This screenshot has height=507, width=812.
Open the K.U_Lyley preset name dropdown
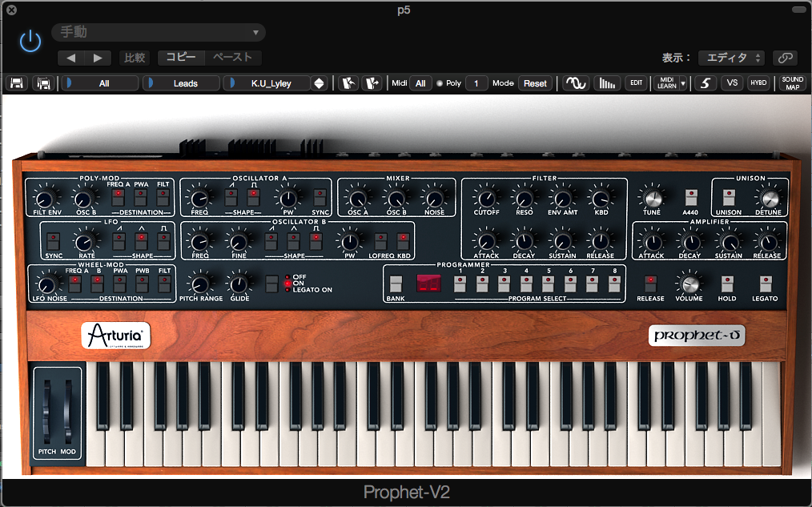point(267,83)
